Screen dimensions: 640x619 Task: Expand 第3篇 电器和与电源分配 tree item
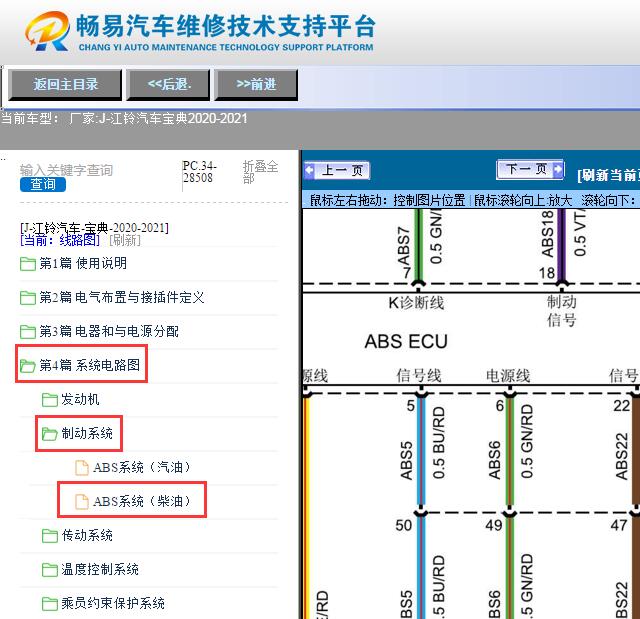[x=109, y=331]
